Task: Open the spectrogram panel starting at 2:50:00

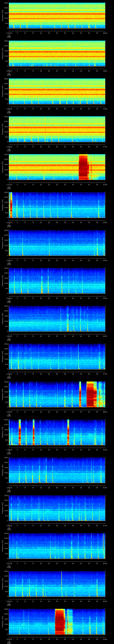Action: point(57,508)
